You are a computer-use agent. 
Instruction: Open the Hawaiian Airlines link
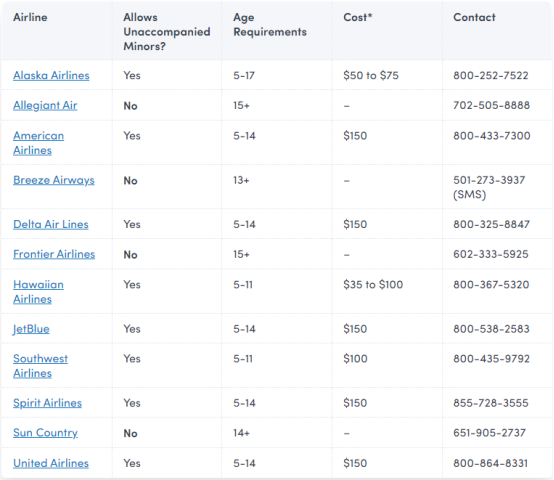click(x=39, y=292)
